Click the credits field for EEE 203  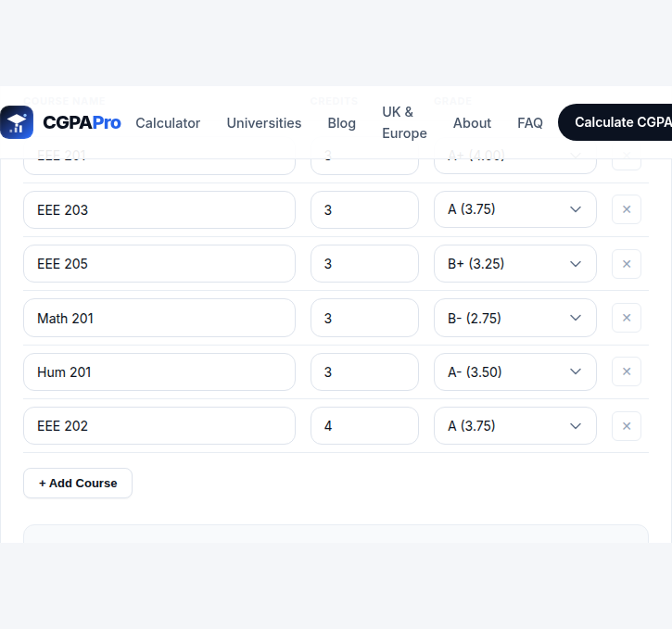click(x=364, y=209)
